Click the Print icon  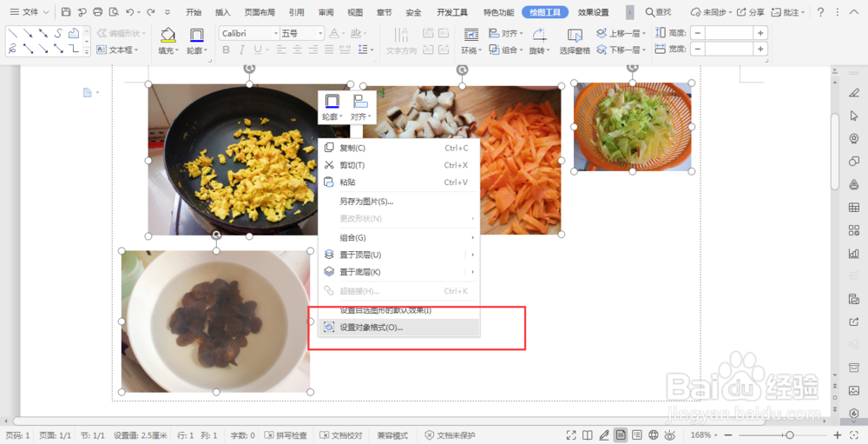98,11
